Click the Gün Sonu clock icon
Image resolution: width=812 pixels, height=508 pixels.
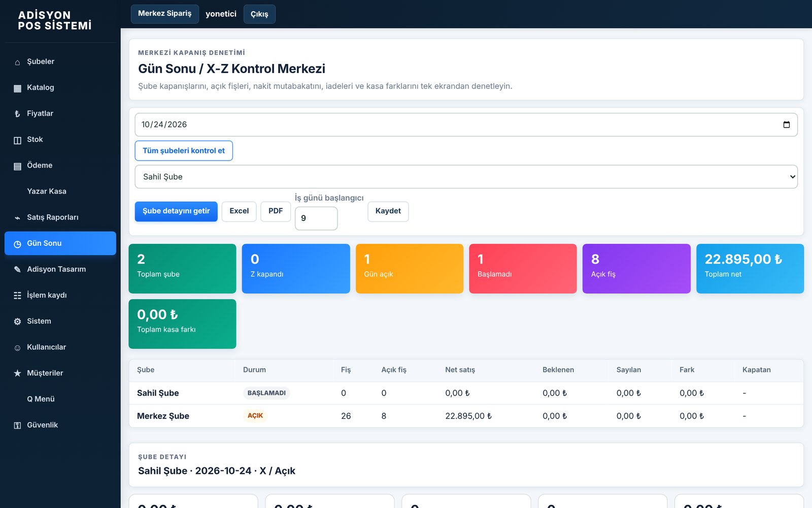[17, 244]
